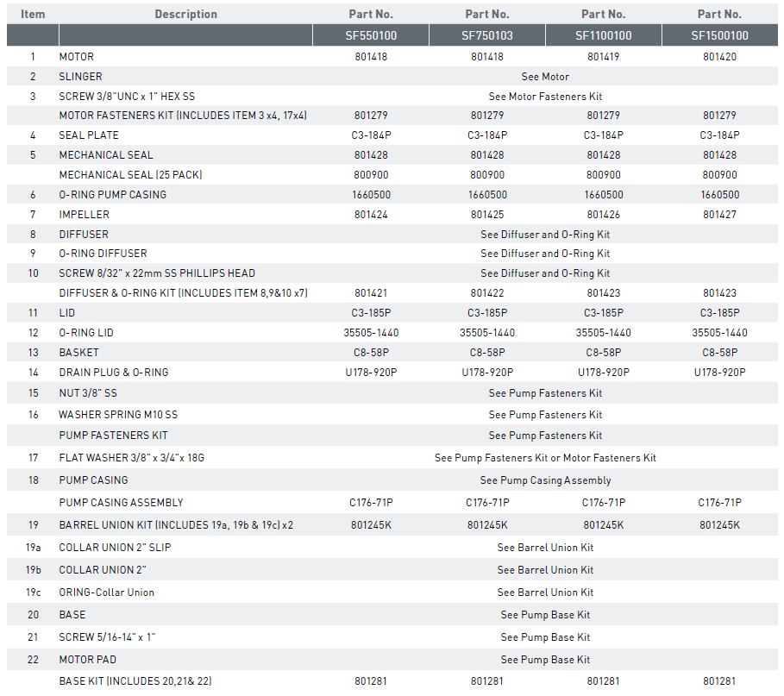
Task: Click 801245K under SF550100 column
Action: point(371,525)
